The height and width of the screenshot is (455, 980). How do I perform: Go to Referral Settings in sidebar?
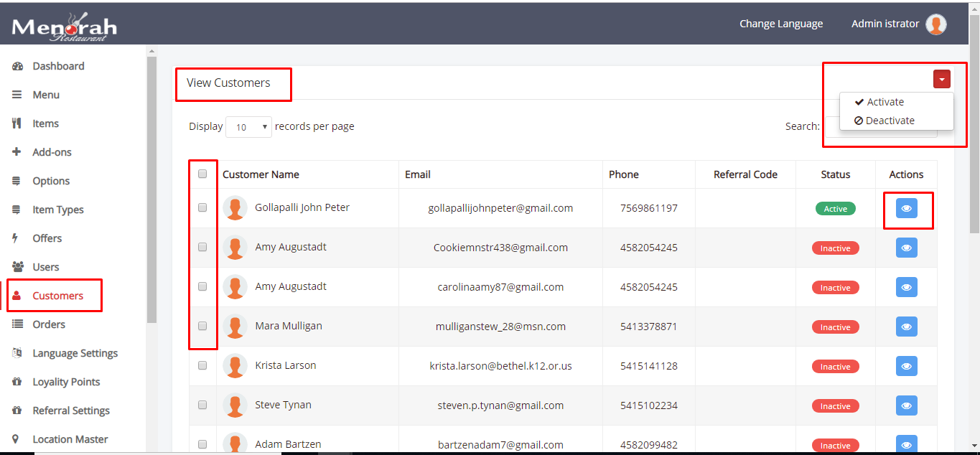coord(71,411)
